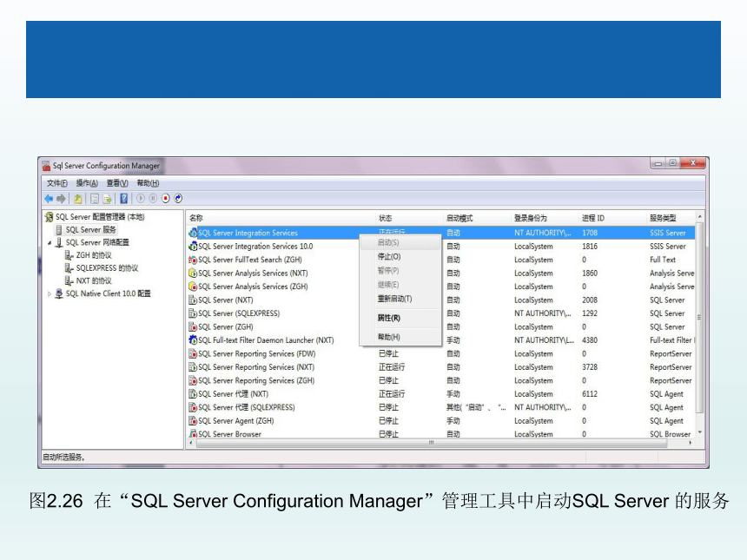Click the Full-text Filter Daemon Launcher (NXT) icon
Screen dimensions: 747x560
pyautogui.click(x=193, y=340)
